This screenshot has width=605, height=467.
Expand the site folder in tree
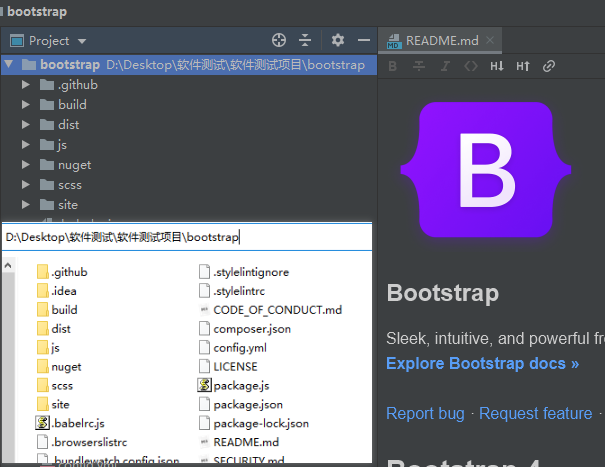tap(25, 205)
